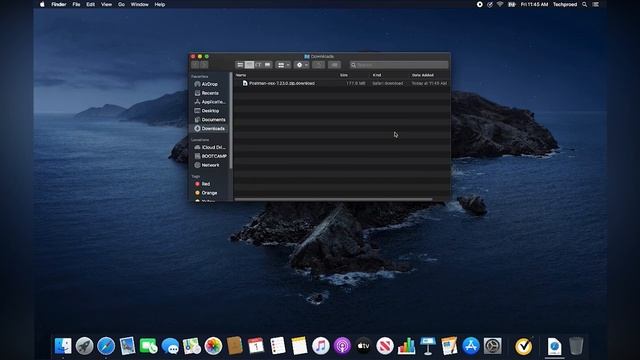The width and height of the screenshot is (640, 360).
Task: Open iCloud Drive in sidebar Locations
Action: (x=209, y=147)
